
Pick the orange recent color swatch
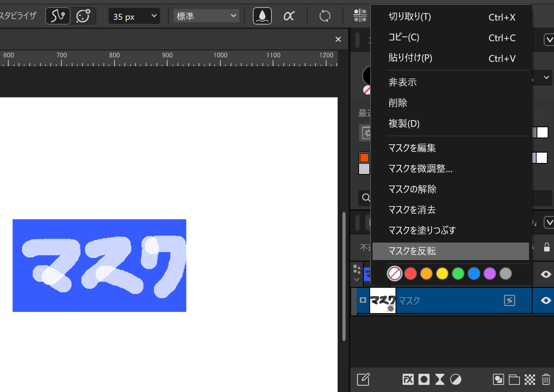pyautogui.click(x=364, y=158)
